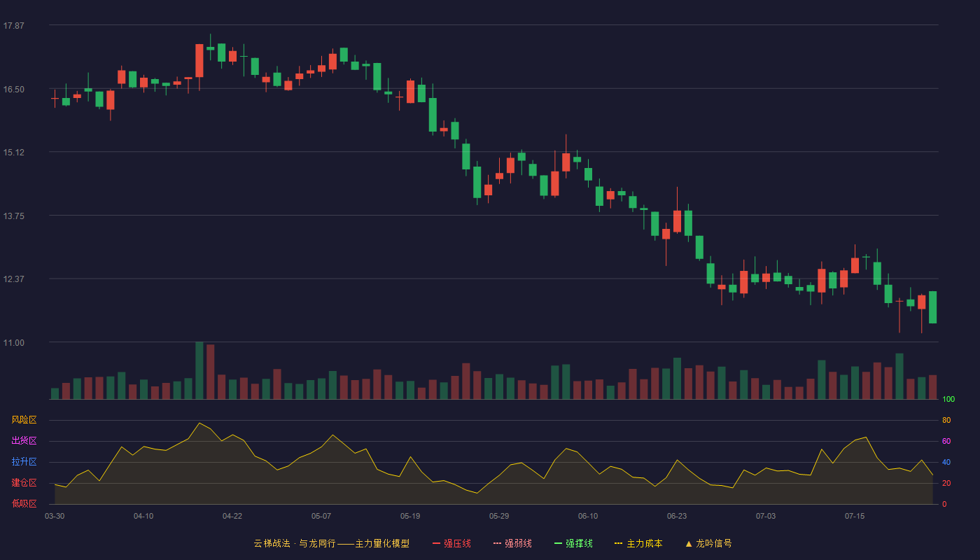Select the 拉升区 zone label

[24, 462]
